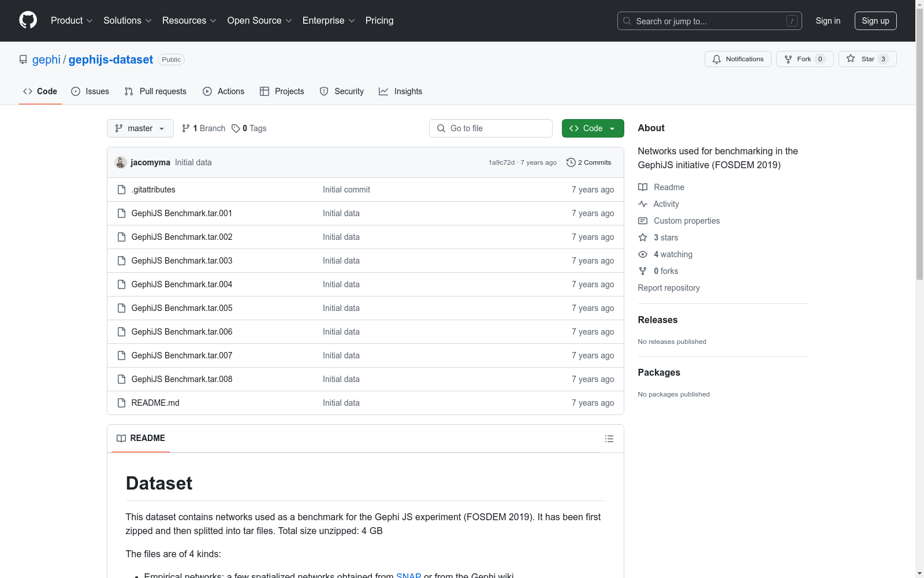Viewport: 924px width, 578px height.
Task: Open the Pull requests tab
Action: pyautogui.click(x=155, y=91)
